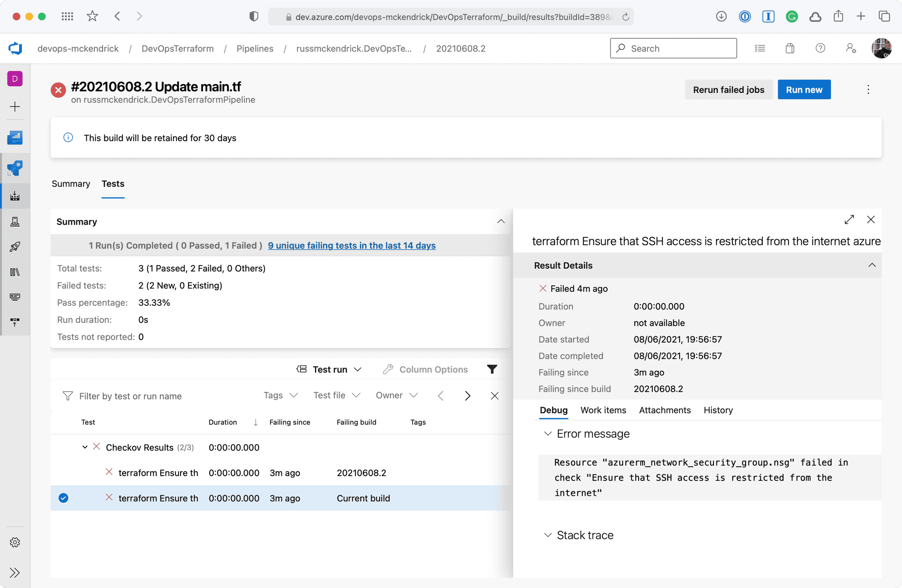The width and height of the screenshot is (902, 588).
Task: Switch to the Summary tab
Action: (71, 184)
